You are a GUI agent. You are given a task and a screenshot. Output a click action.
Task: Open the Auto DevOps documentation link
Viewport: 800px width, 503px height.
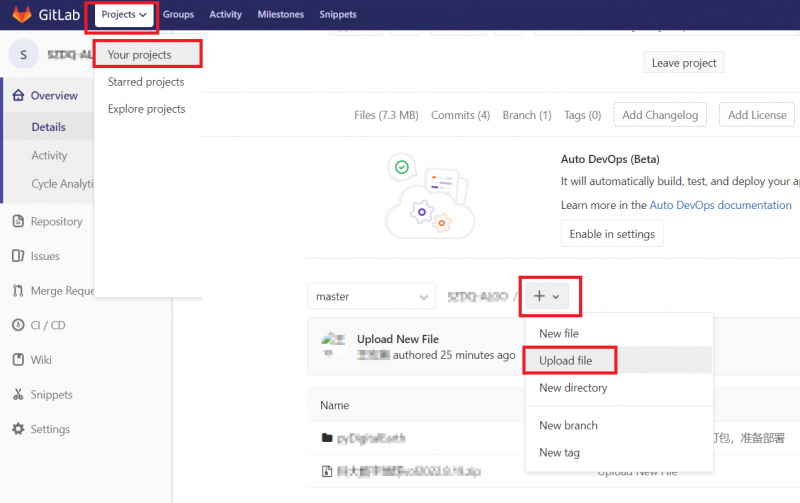coord(720,205)
